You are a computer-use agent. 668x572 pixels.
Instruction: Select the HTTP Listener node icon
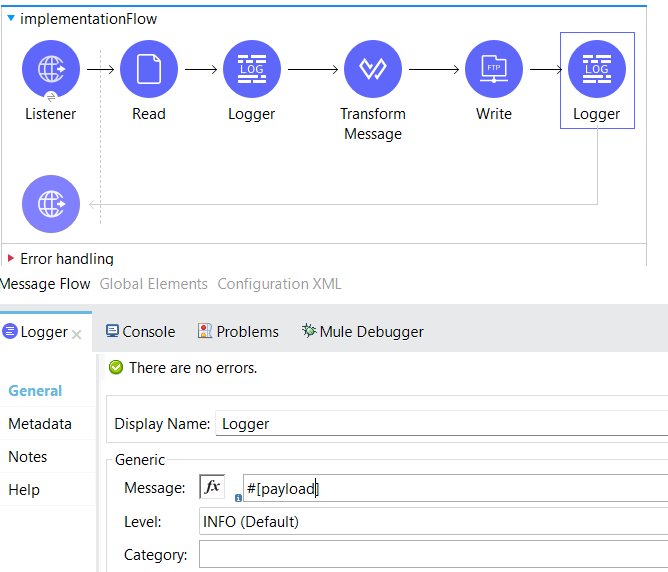click(50, 69)
